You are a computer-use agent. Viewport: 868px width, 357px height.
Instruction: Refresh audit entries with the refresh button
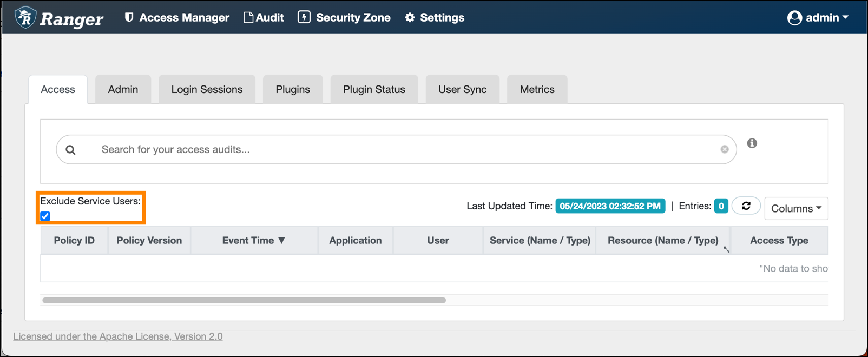tap(746, 206)
